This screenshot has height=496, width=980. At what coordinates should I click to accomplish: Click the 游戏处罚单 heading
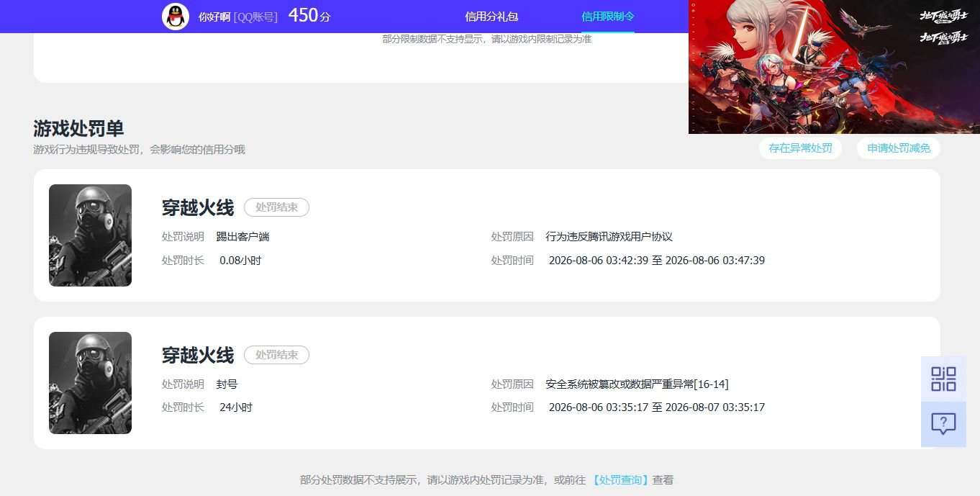78,129
